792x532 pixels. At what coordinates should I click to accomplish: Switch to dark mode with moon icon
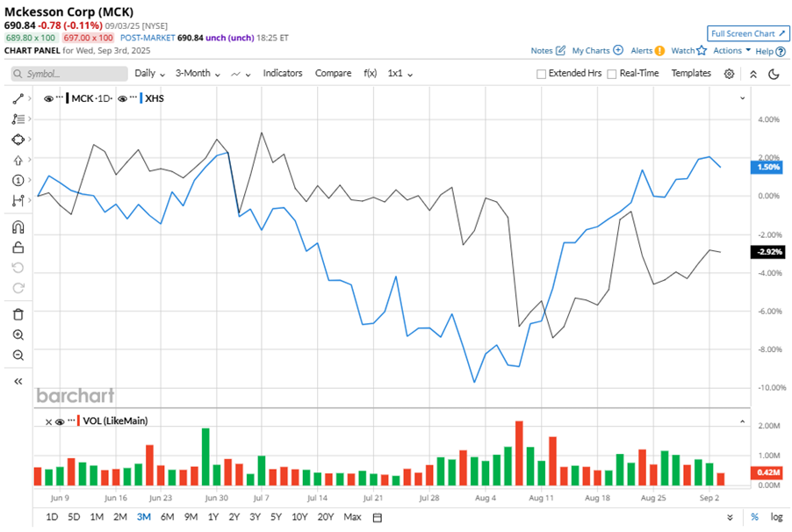(x=774, y=75)
